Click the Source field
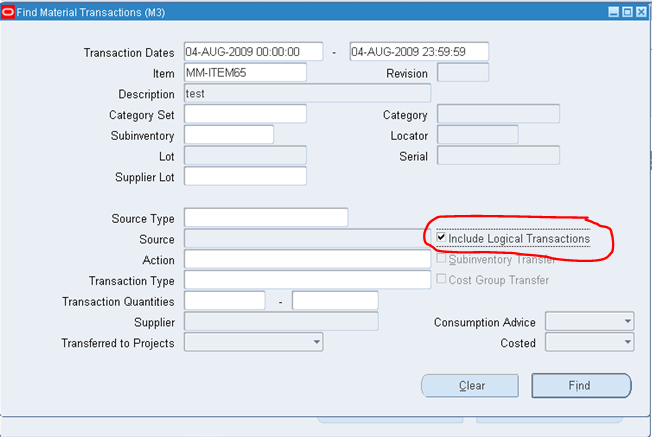The image size is (652, 437). pyautogui.click(x=307, y=239)
